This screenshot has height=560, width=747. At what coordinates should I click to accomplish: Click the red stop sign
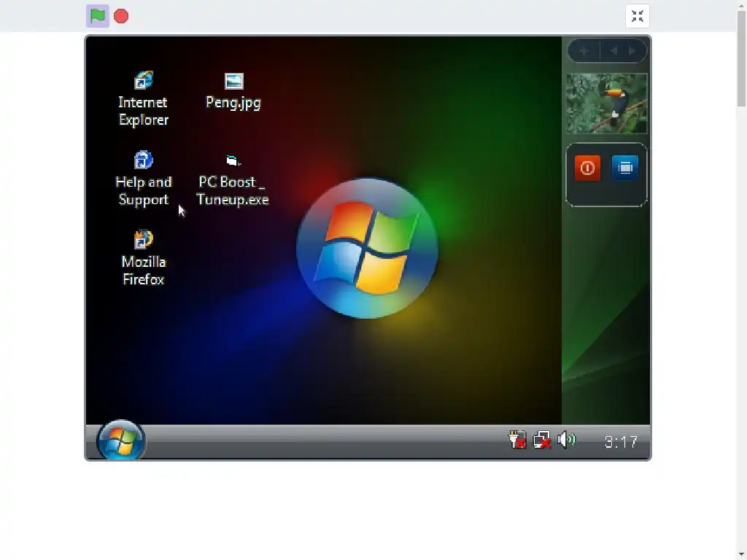click(x=121, y=16)
